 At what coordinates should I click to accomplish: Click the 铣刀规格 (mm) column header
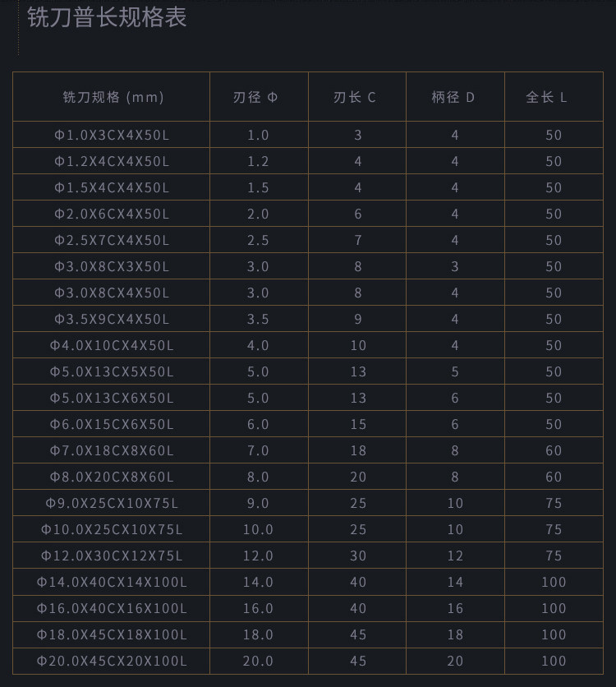pyautogui.click(x=113, y=97)
